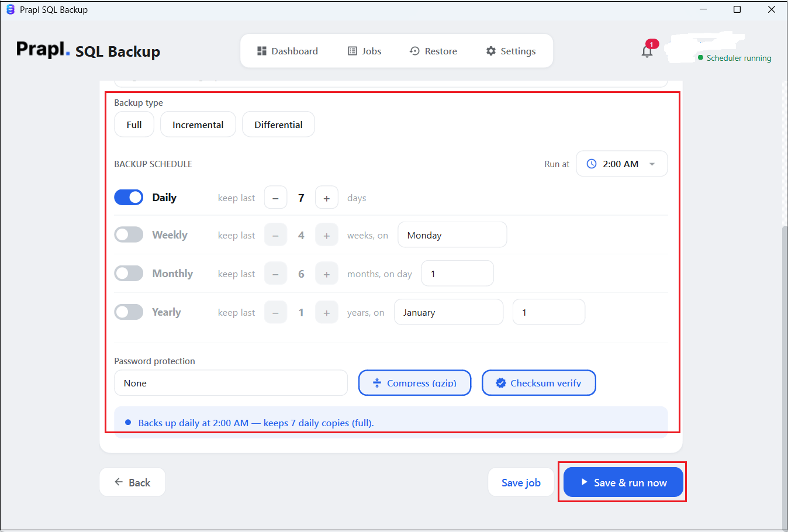Click the "Password protection" label

(x=155, y=361)
